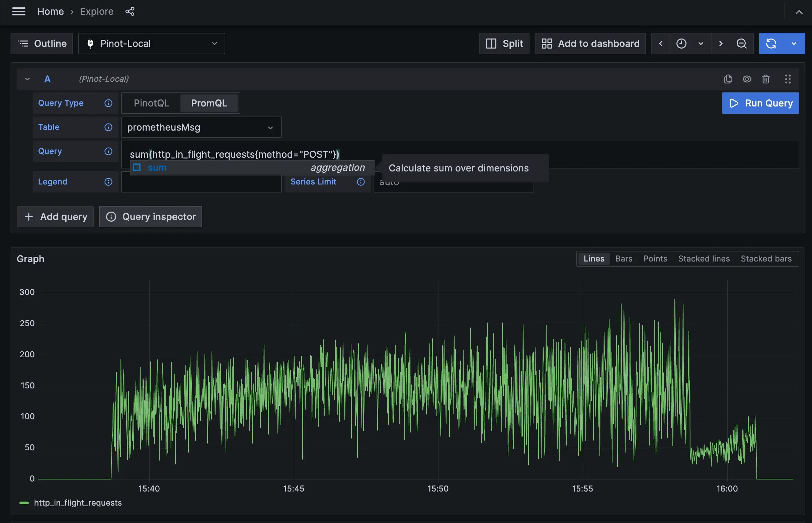Image resolution: width=812 pixels, height=523 pixels.
Task: Check the sum aggregation suggestion checkbox
Action: click(x=137, y=167)
